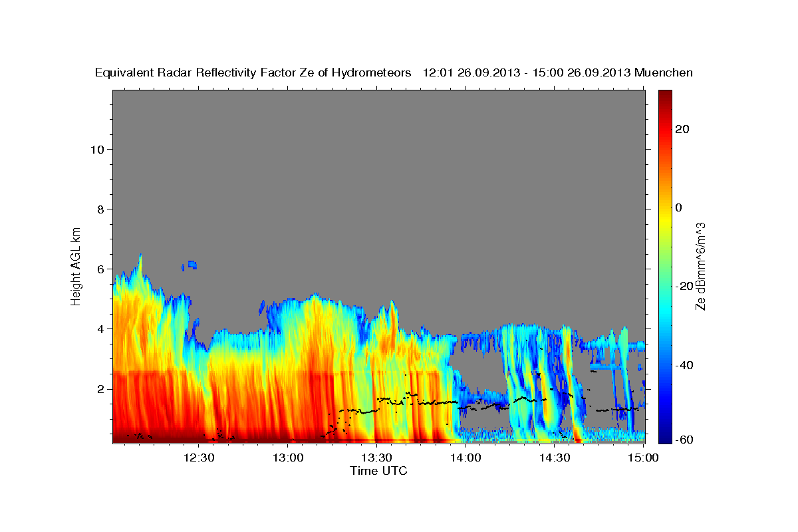Screen dimensions: 798x532
Task: Click the 13:00 time tick label
Action: (x=288, y=458)
